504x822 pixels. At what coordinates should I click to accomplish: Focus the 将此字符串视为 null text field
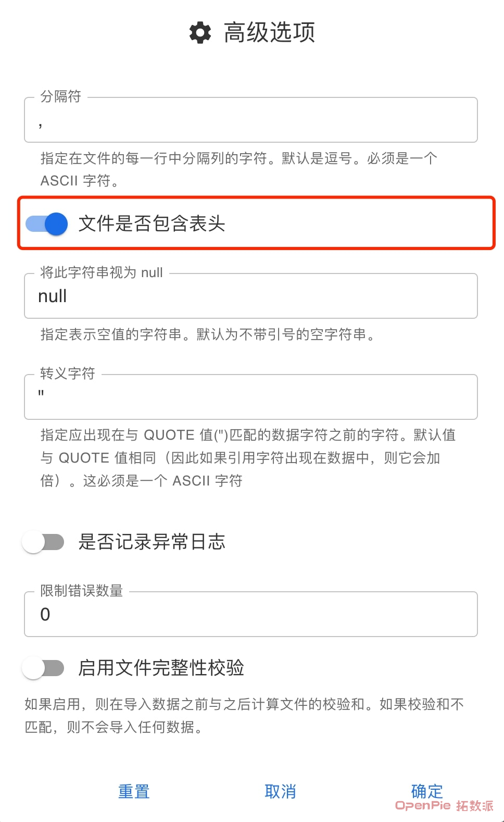tap(251, 296)
